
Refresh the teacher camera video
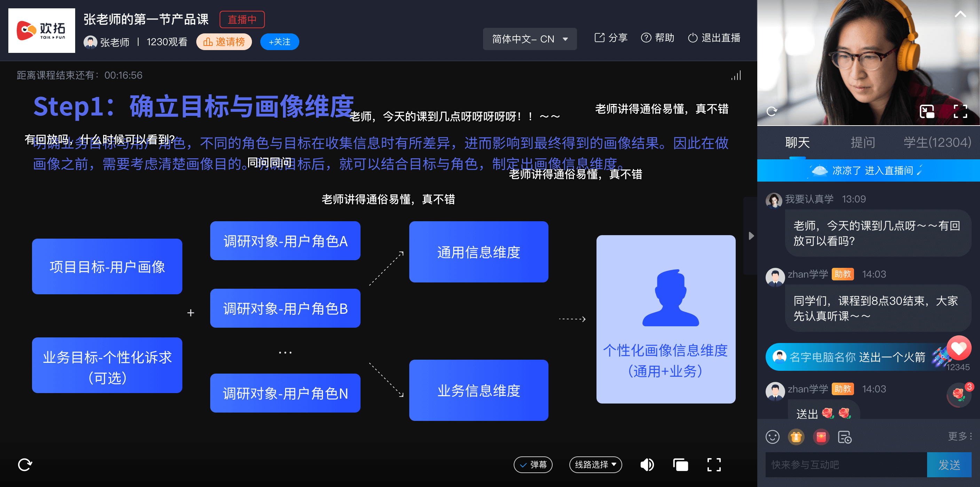772,111
